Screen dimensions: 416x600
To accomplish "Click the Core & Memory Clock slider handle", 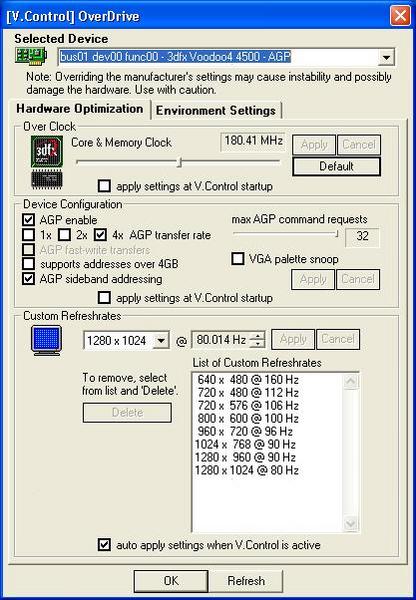I will point(179,162).
